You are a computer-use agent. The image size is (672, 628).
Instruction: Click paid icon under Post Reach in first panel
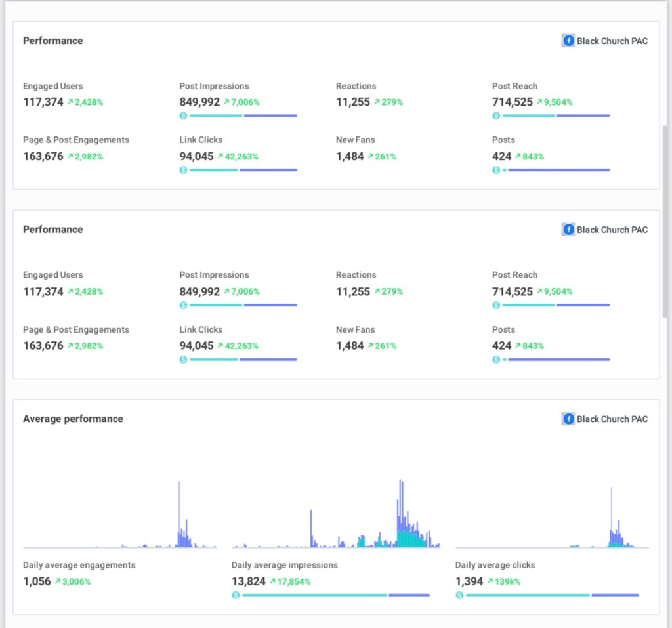click(496, 115)
